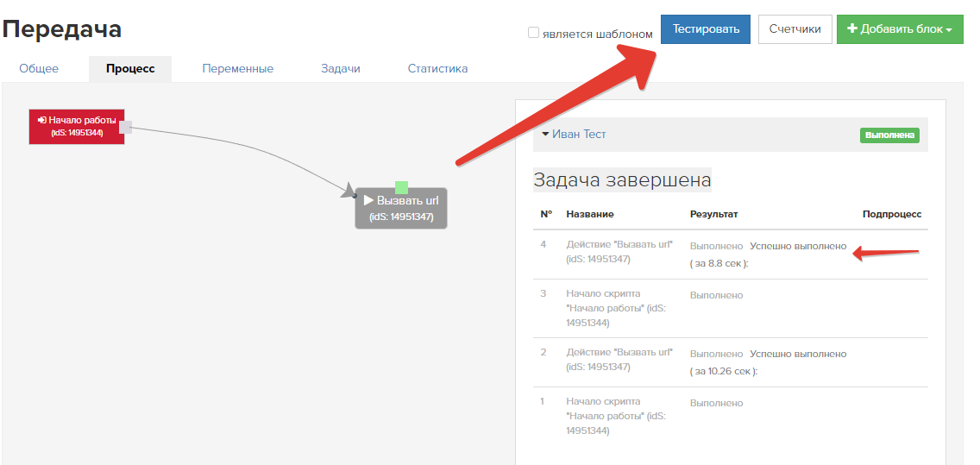Click the login icon in Начало работы block
This screenshot has height=465, width=980.
[x=42, y=120]
